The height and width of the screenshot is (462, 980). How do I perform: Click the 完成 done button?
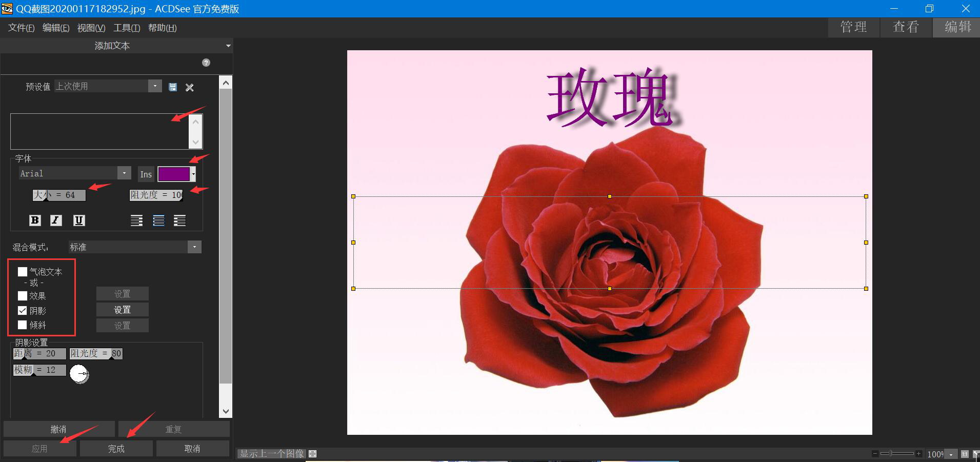coord(116,449)
